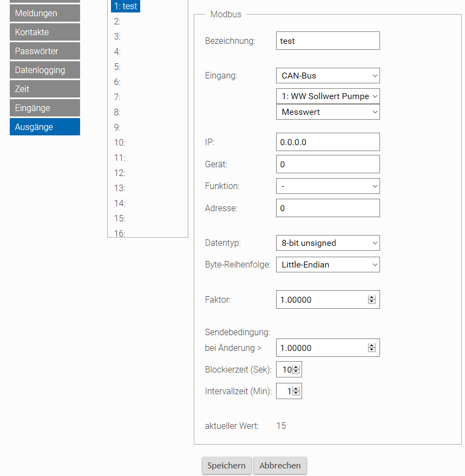Open the Passwörter menu item
Image resolution: width=465 pixels, height=476 pixels.
(45, 51)
